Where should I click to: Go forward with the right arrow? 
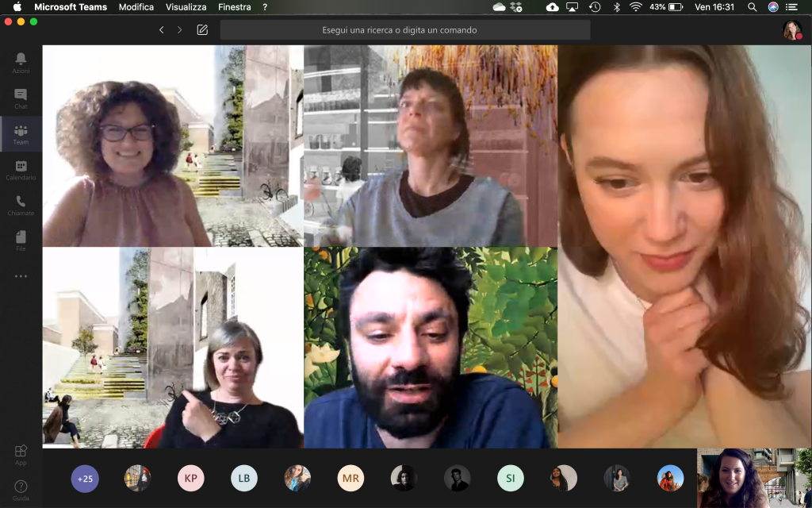tap(180, 30)
